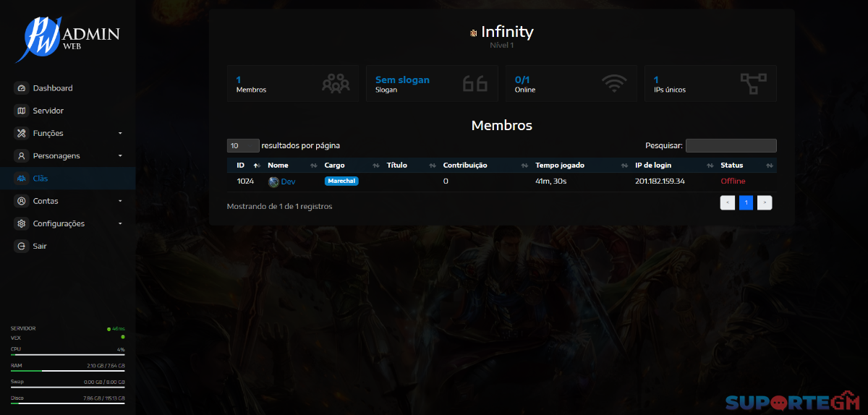Click the Funções tools icon

[21, 133]
